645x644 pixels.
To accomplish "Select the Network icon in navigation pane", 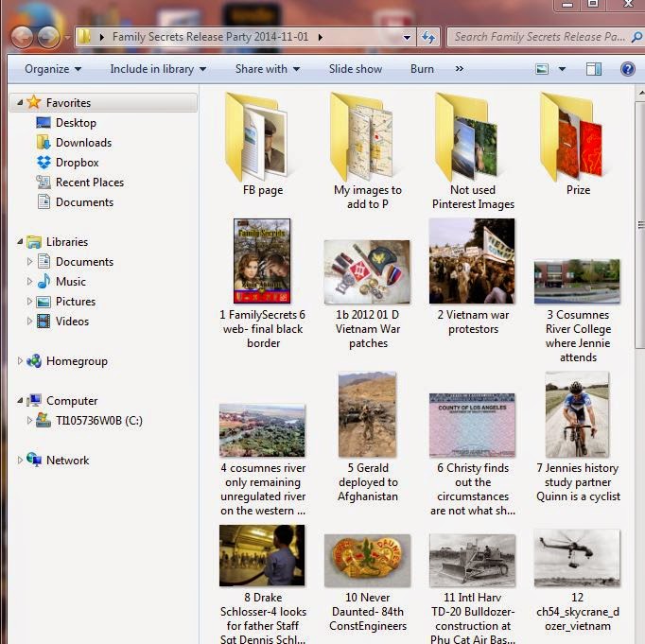I will tap(34, 460).
